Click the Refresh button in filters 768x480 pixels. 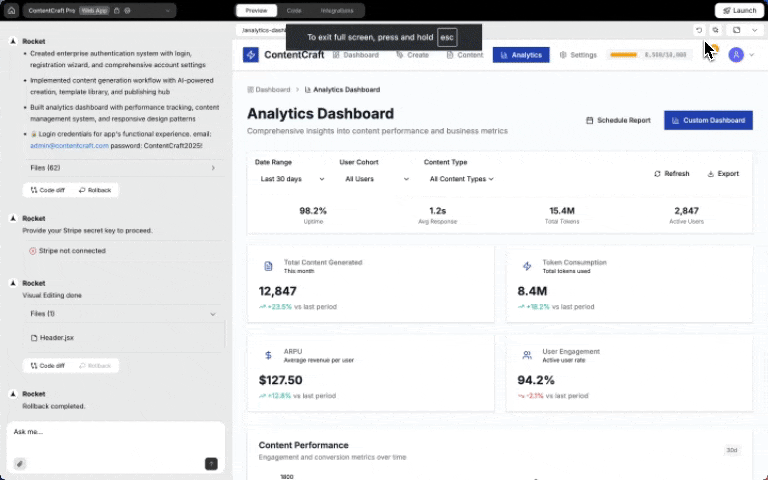pos(672,174)
